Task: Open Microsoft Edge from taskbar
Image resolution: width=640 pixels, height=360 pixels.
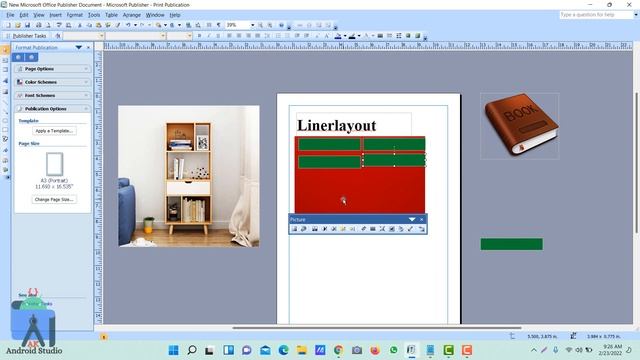Action: coord(283,350)
